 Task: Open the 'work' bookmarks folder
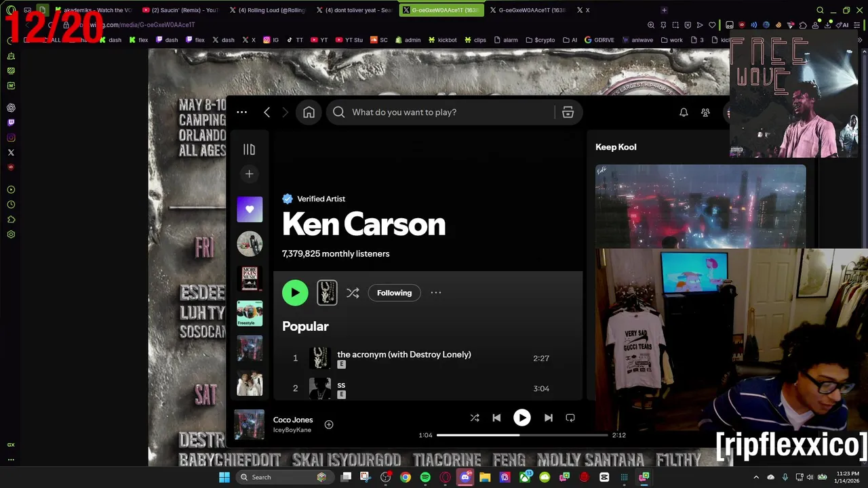(x=671, y=40)
